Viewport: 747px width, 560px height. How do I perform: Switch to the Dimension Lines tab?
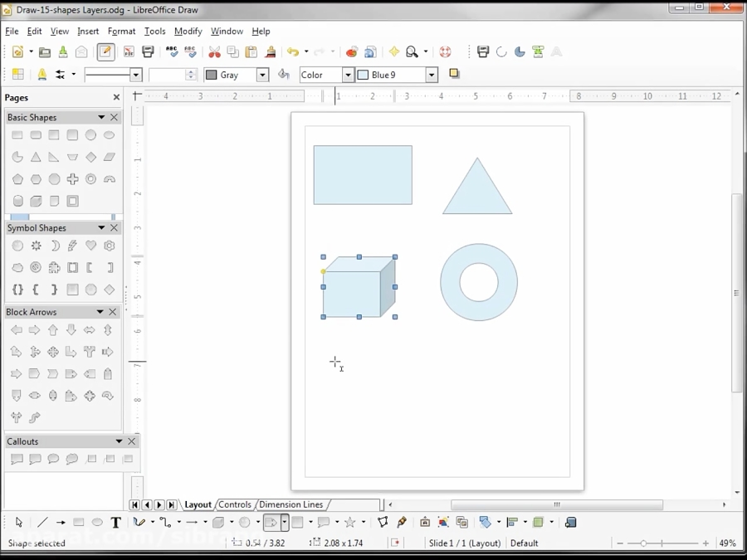(x=290, y=504)
